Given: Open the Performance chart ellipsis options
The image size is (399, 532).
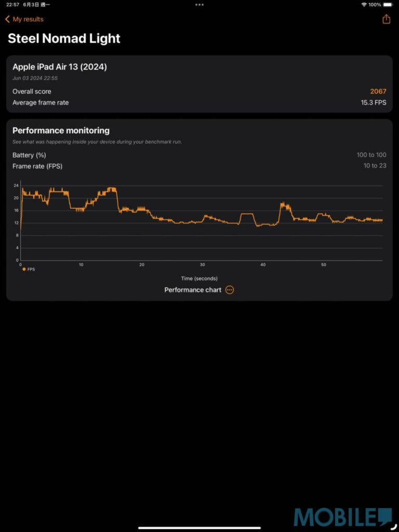Looking at the screenshot, I should (x=230, y=290).
